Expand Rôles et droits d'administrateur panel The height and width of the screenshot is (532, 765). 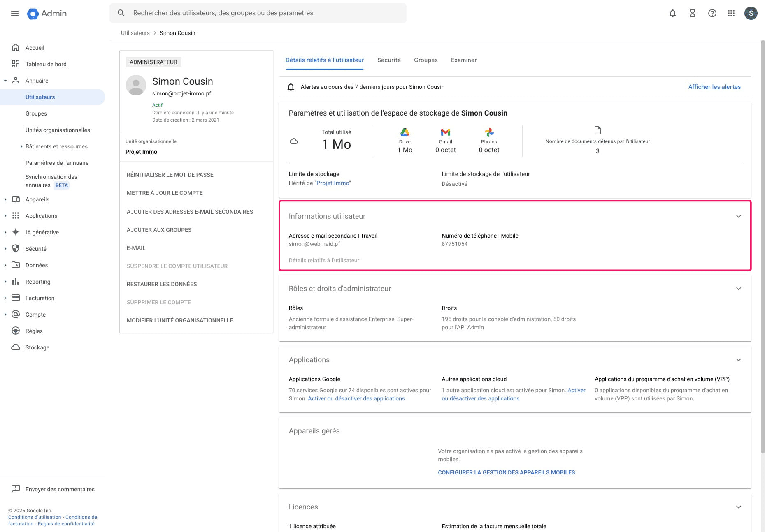(x=739, y=289)
